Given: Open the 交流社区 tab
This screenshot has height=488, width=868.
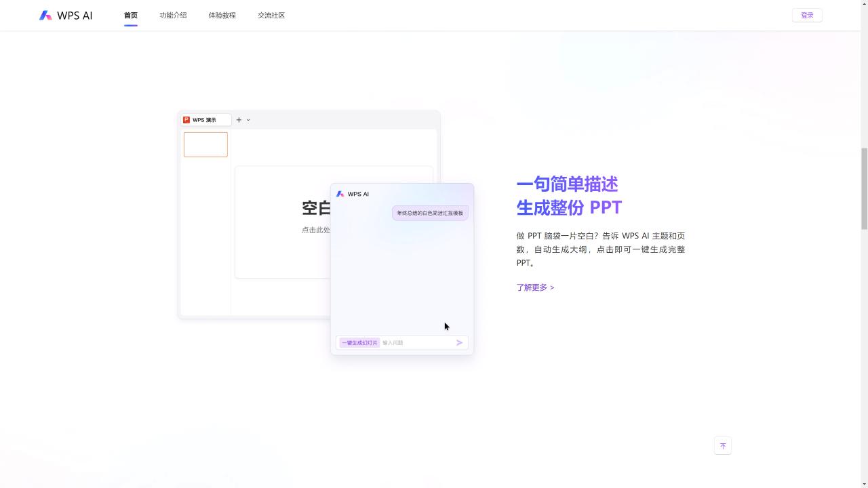Looking at the screenshot, I should coord(271,15).
